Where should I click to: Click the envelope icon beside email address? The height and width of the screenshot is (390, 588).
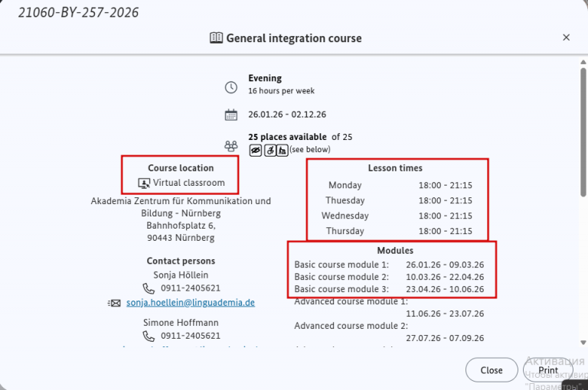116,303
